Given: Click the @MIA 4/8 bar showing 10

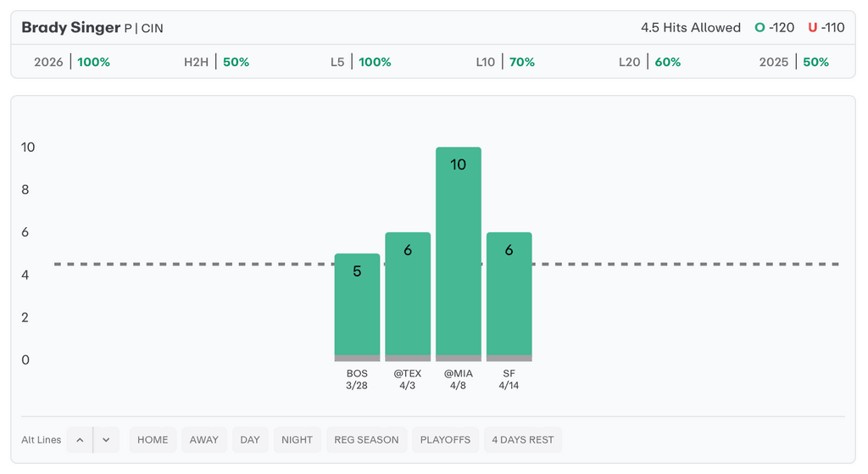Looking at the screenshot, I should tap(459, 254).
